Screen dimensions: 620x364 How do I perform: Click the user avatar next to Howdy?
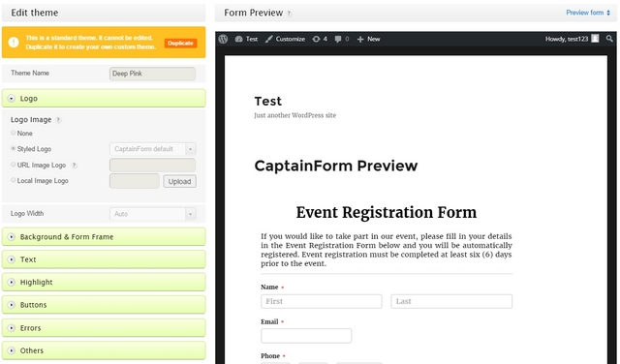click(595, 39)
